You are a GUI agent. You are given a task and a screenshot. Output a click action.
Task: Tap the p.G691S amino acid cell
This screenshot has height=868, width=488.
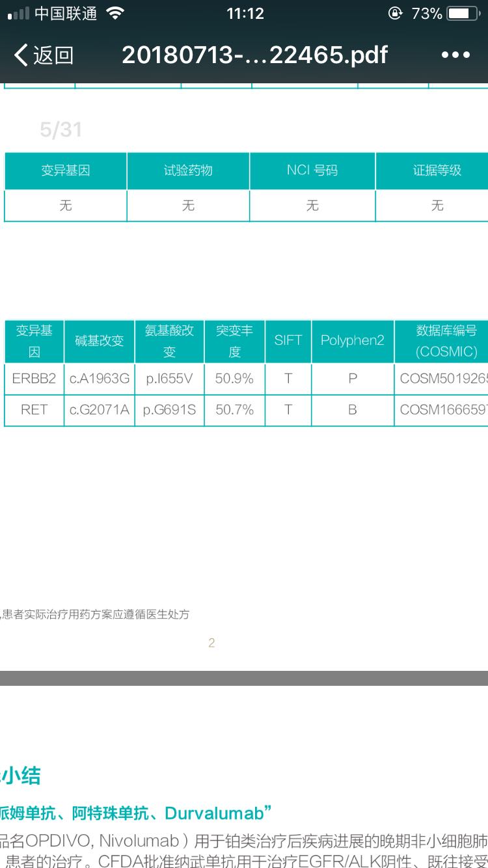(x=169, y=410)
